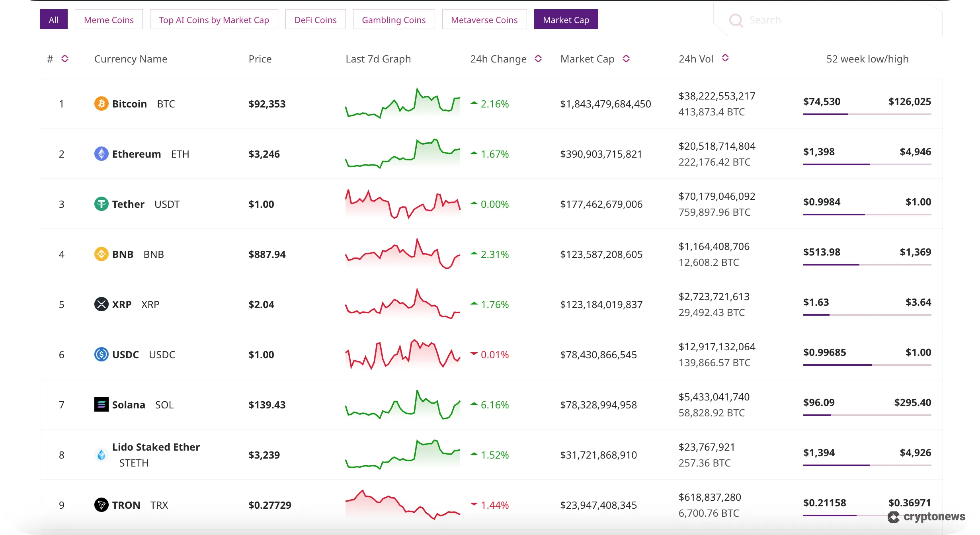Viewport: 980px width, 535px height.
Task: Click the Tether USDT logo
Action: (102, 204)
